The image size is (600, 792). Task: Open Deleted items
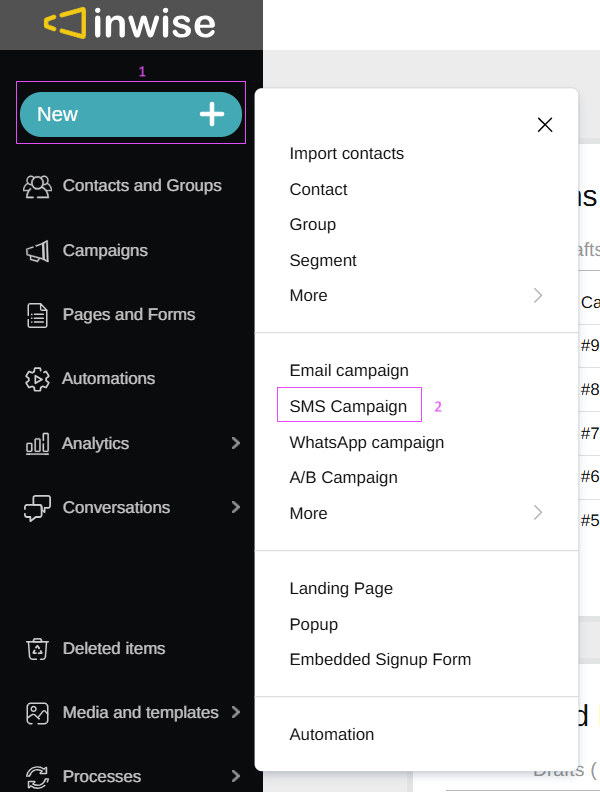tap(114, 648)
